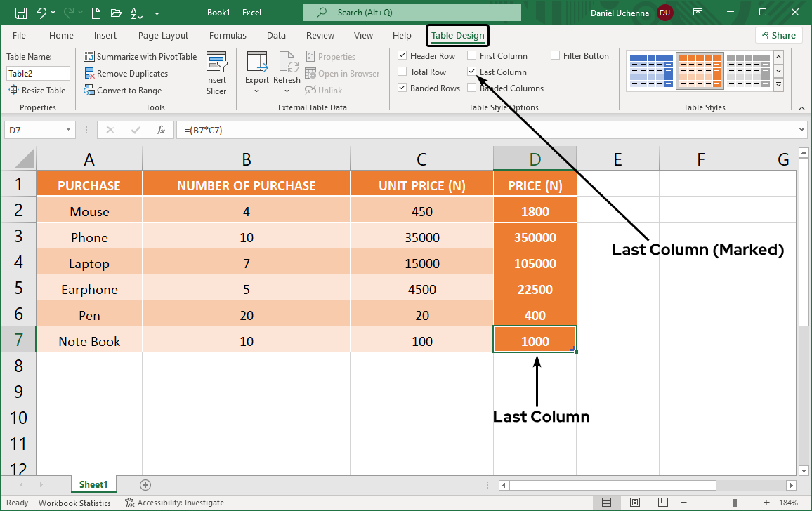Disable Banded Rows
The width and height of the screenshot is (812, 511).
402,88
